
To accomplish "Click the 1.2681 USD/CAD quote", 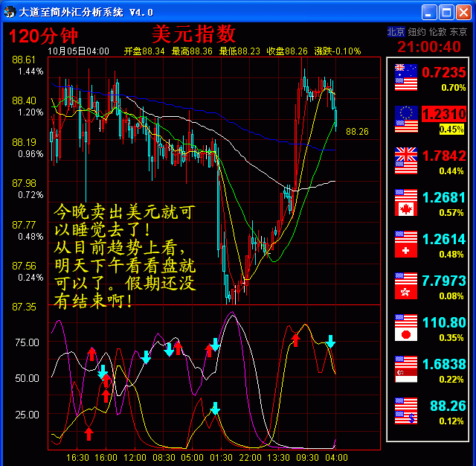I will (x=444, y=197).
